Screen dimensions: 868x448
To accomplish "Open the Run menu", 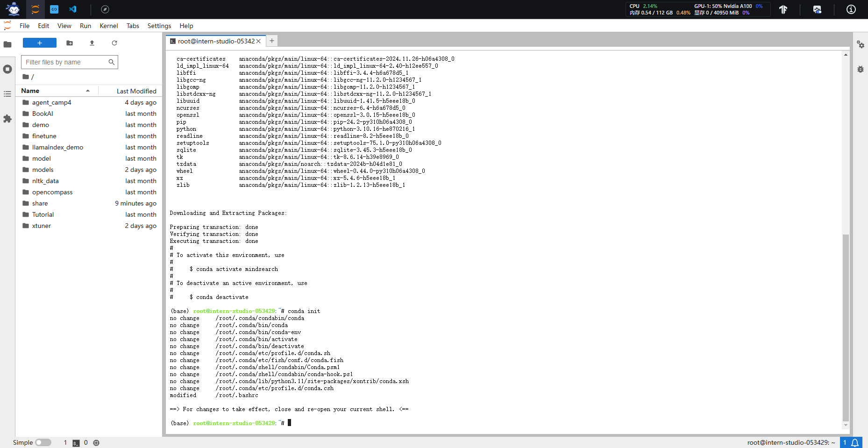I will point(85,26).
